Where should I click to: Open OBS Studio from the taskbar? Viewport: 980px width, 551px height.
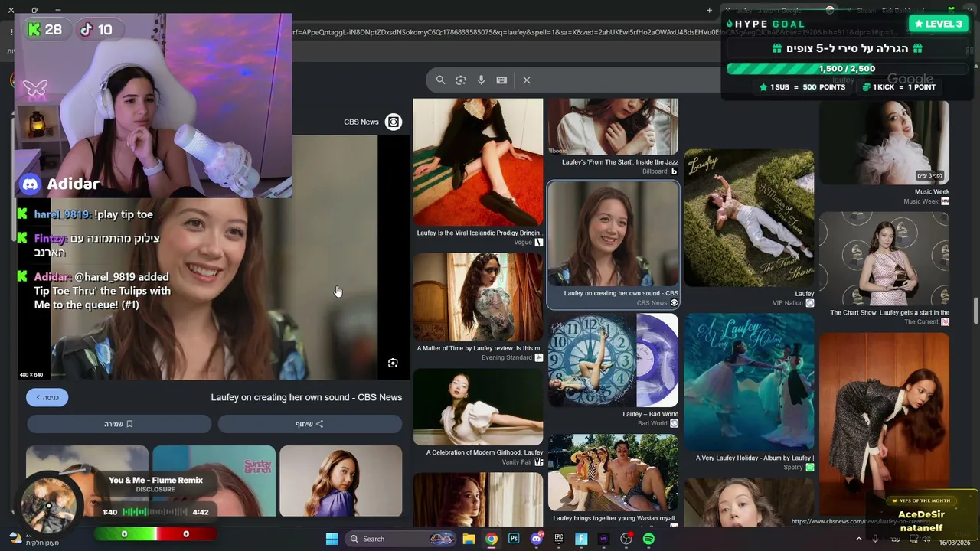click(626, 539)
